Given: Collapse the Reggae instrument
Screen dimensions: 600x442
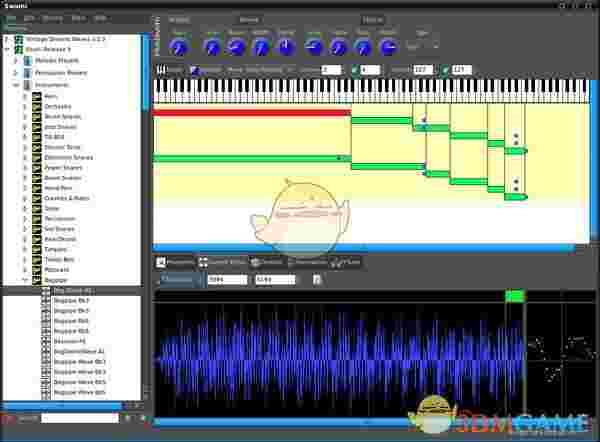Looking at the screenshot, I should click(25, 280).
